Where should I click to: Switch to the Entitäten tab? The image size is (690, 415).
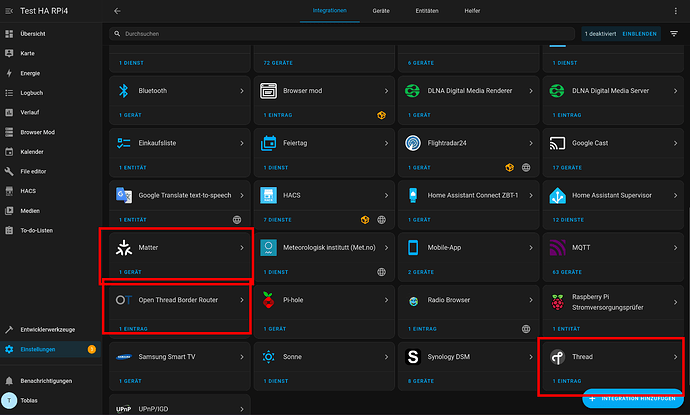426,10
